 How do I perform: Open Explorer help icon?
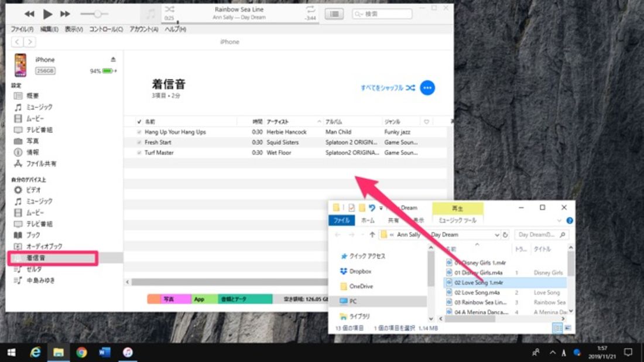[x=569, y=221]
